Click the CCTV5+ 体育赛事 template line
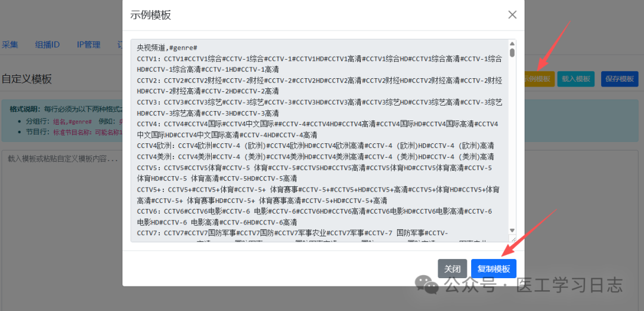Image resolution: width=644 pixels, height=311 pixels. (318, 195)
